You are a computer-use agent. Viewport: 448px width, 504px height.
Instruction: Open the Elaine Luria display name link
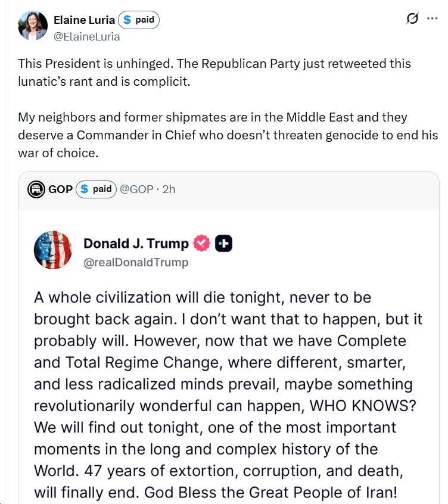[x=84, y=20]
